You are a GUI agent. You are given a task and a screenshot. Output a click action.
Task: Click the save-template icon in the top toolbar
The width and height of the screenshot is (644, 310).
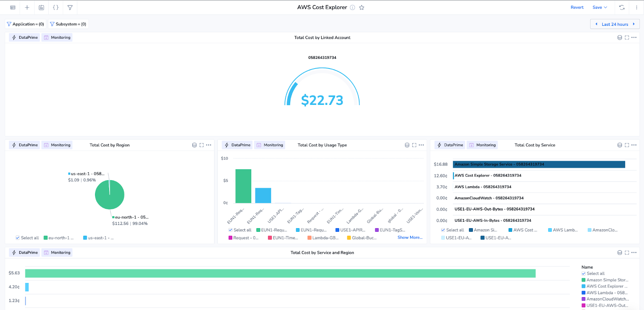(41, 7)
